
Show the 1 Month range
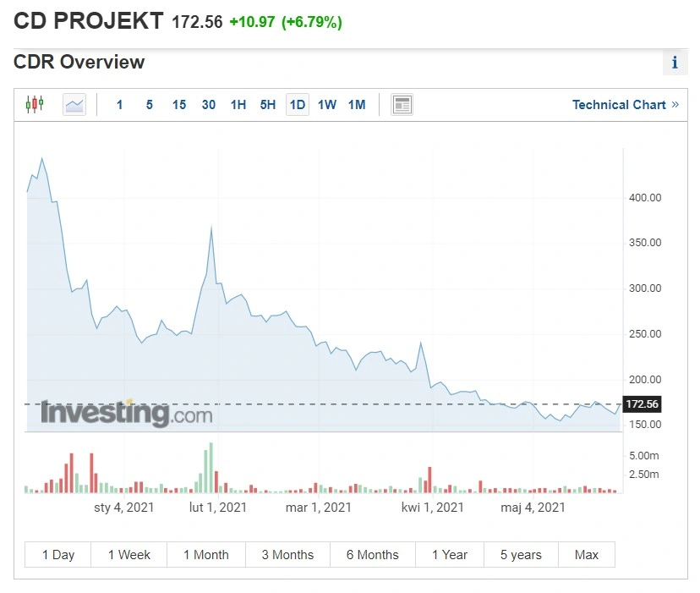pos(206,555)
